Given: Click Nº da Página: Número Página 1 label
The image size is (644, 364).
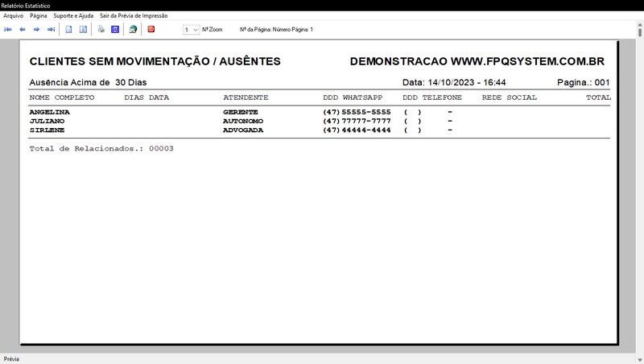Looking at the screenshot, I should click(x=276, y=30).
